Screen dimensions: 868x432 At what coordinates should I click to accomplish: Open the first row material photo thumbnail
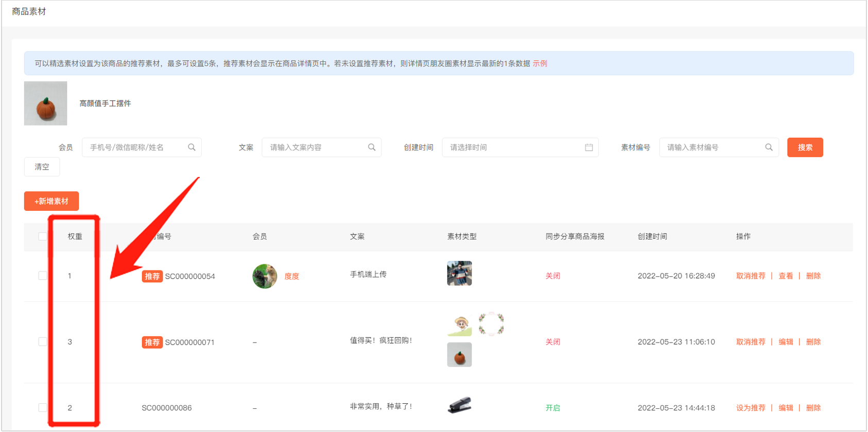tap(459, 273)
